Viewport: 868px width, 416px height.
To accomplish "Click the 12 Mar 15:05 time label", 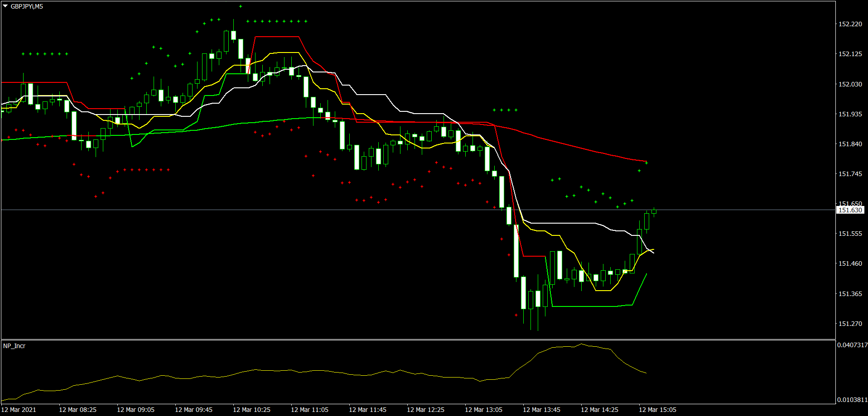I will tap(657, 410).
